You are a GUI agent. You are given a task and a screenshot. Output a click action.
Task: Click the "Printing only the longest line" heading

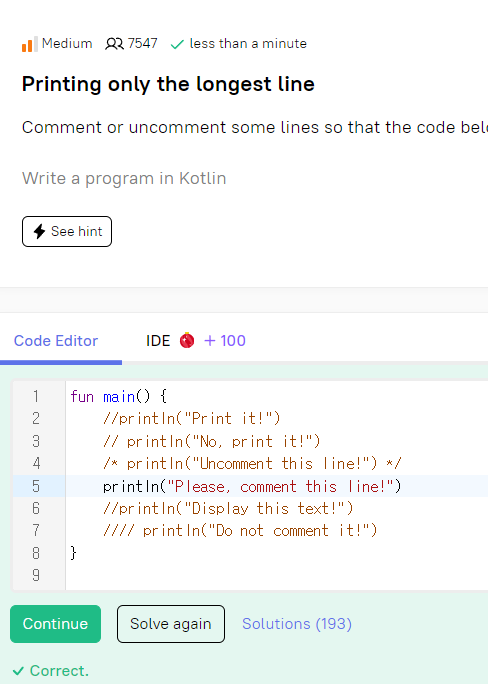click(168, 84)
